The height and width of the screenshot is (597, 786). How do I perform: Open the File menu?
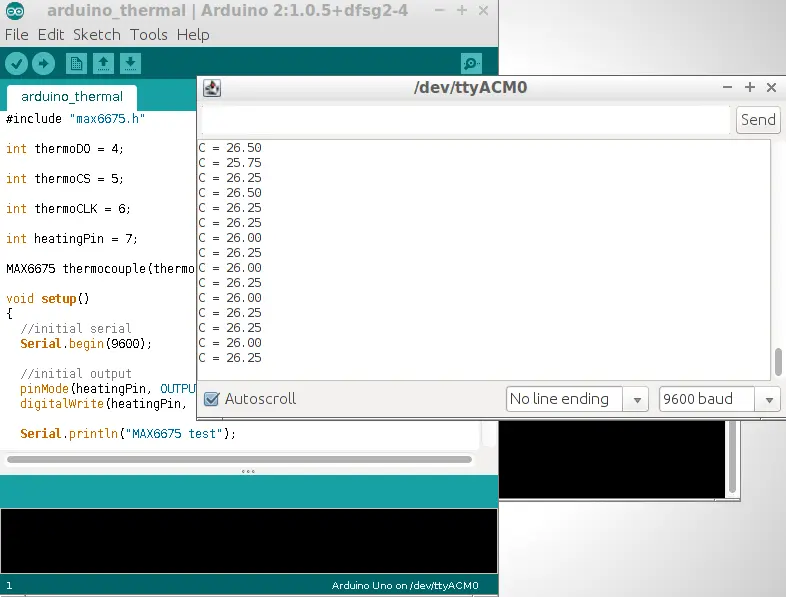coord(17,35)
